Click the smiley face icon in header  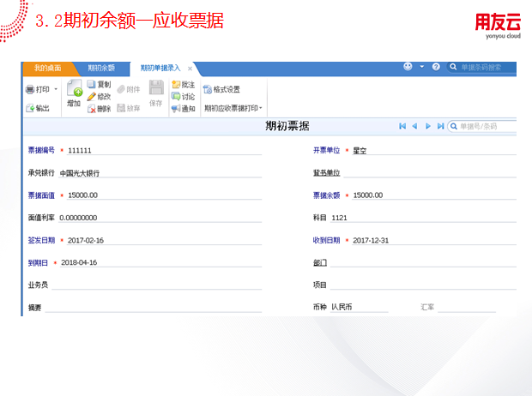coord(408,67)
